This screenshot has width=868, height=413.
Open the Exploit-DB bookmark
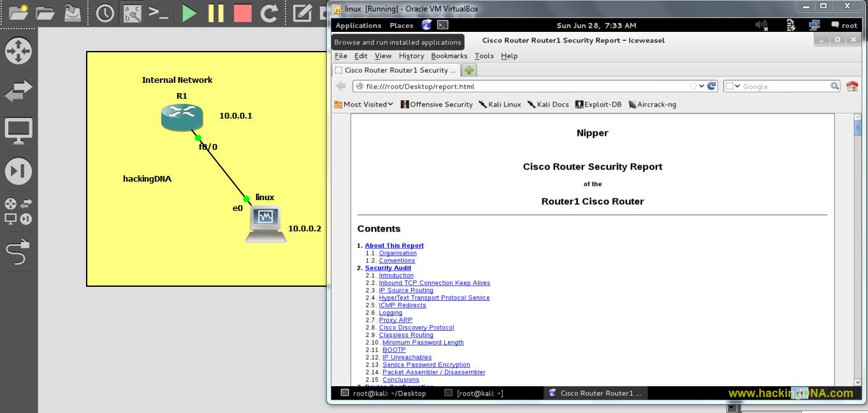click(x=598, y=104)
